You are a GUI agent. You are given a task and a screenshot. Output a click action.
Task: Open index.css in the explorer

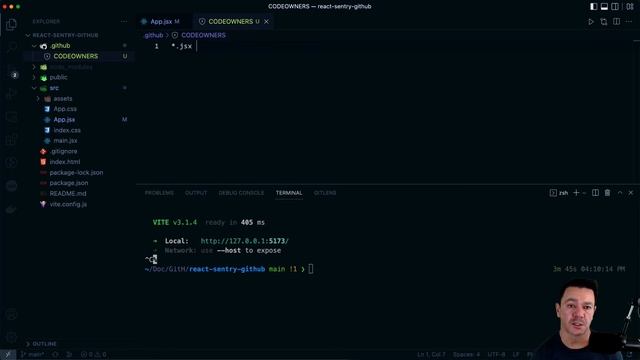[67, 130]
